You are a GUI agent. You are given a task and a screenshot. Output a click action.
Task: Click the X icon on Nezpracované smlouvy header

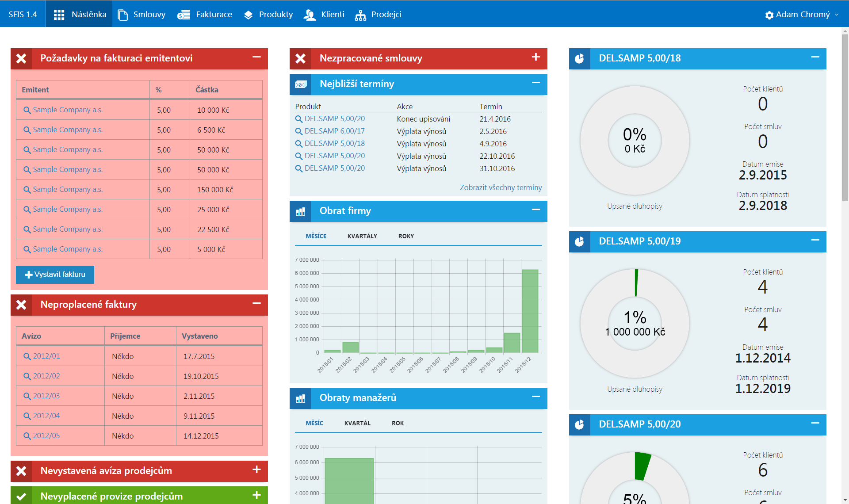click(x=300, y=58)
